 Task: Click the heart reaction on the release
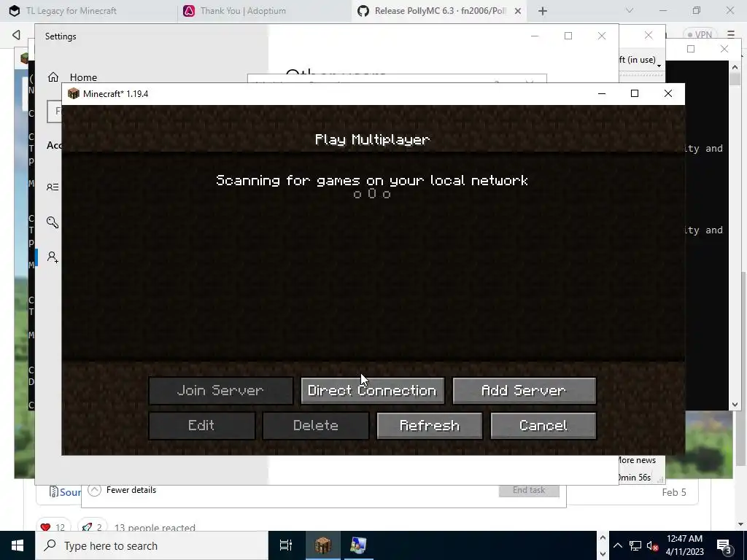click(x=53, y=527)
